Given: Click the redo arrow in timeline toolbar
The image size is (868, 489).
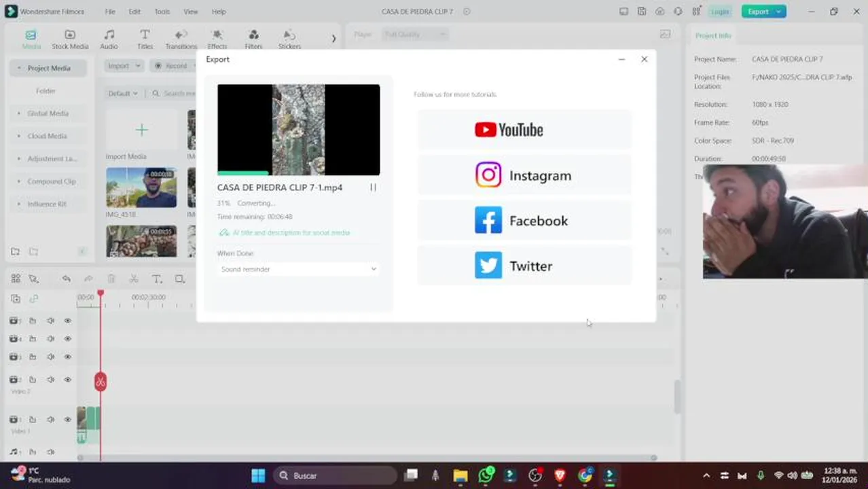Looking at the screenshot, I should 88,279.
